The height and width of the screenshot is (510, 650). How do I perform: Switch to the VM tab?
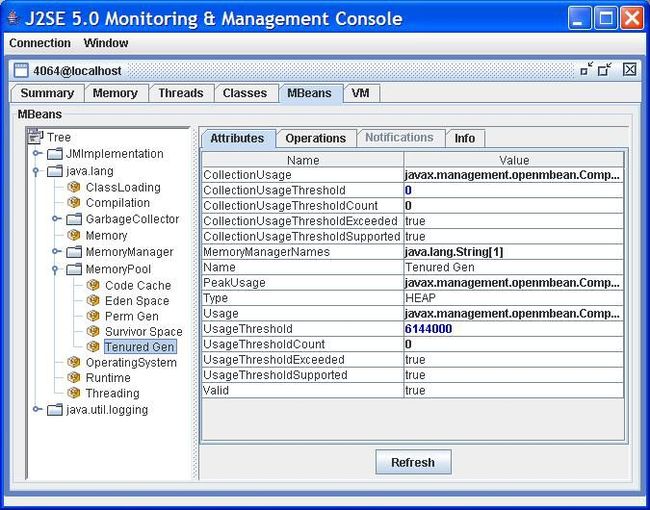[360, 93]
